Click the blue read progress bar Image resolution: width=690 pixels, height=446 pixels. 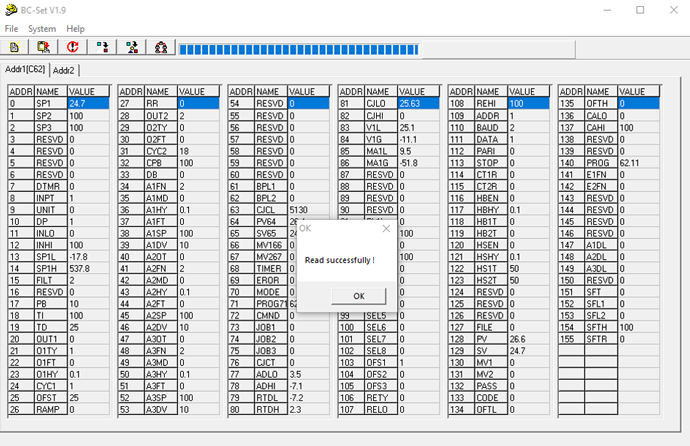[x=299, y=49]
